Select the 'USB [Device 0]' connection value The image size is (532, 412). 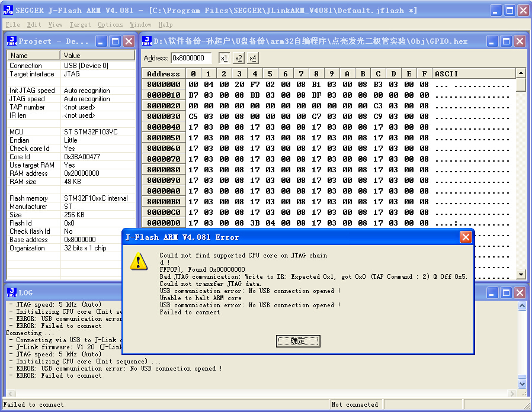click(86, 66)
